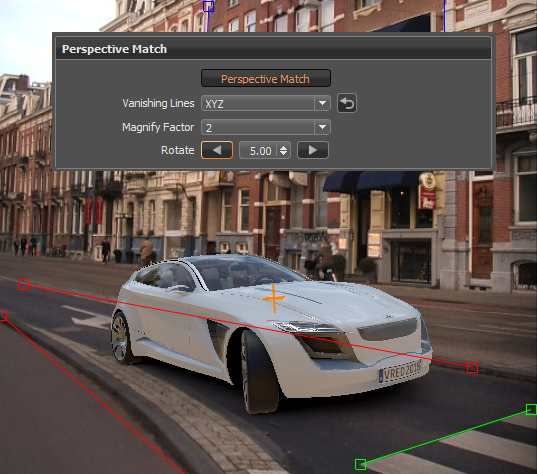Select green vanishing line handle at right edge
Image resolution: width=537 pixels, height=474 pixels.
[532, 409]
